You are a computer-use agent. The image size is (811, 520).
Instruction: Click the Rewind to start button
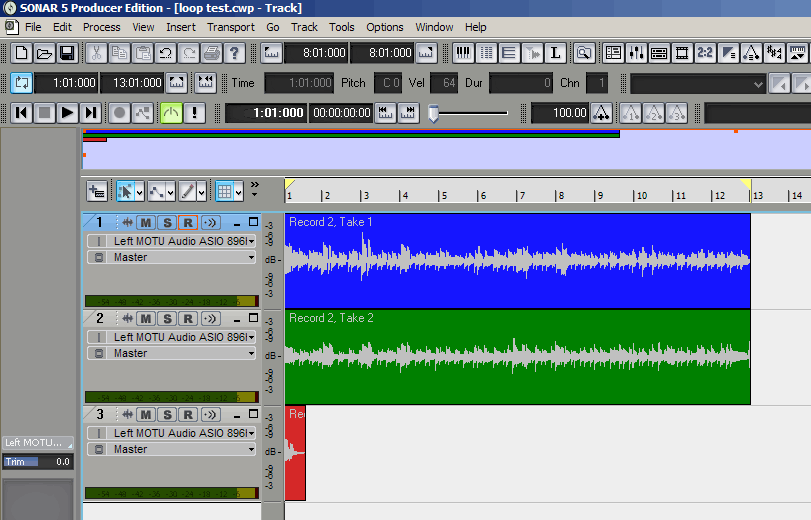[x=21, y=113]
